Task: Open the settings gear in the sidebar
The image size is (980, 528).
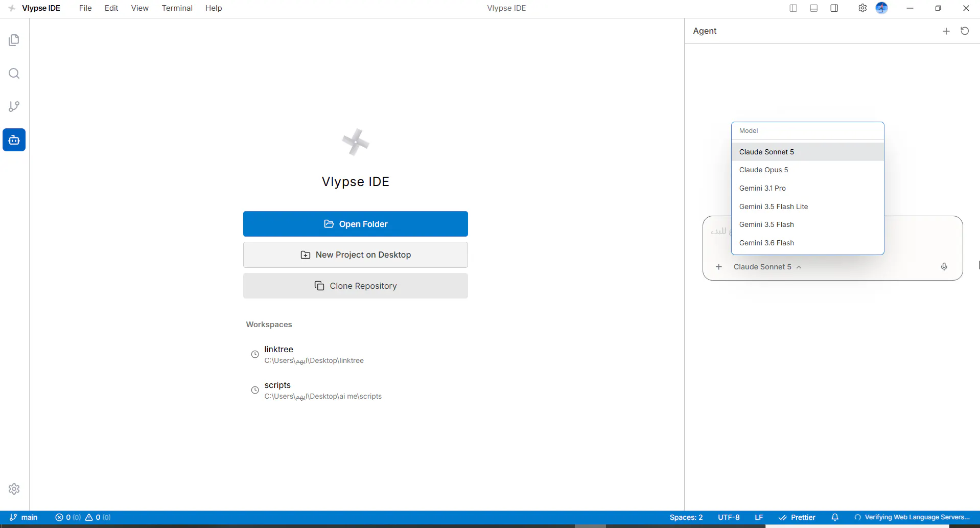Action: point(14,489)
